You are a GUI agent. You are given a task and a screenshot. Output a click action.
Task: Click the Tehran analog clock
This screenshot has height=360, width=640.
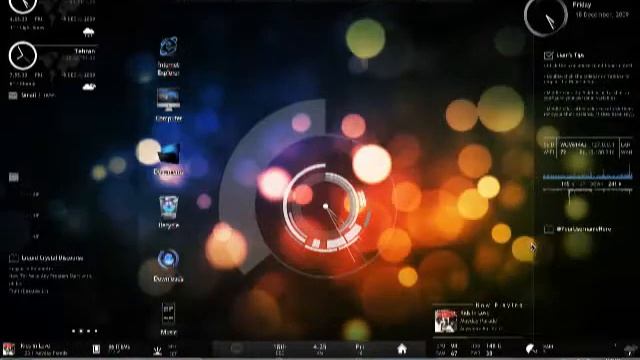pos(23,56)
